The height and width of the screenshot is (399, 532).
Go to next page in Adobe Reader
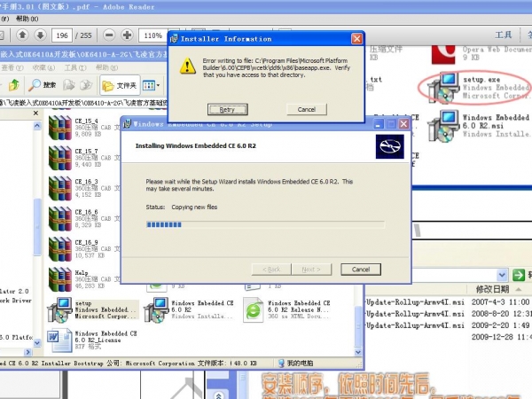tap(38, 35)
